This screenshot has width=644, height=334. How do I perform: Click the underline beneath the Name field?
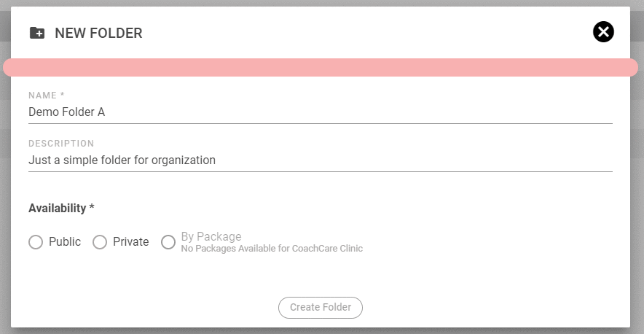tap(320, 123)
